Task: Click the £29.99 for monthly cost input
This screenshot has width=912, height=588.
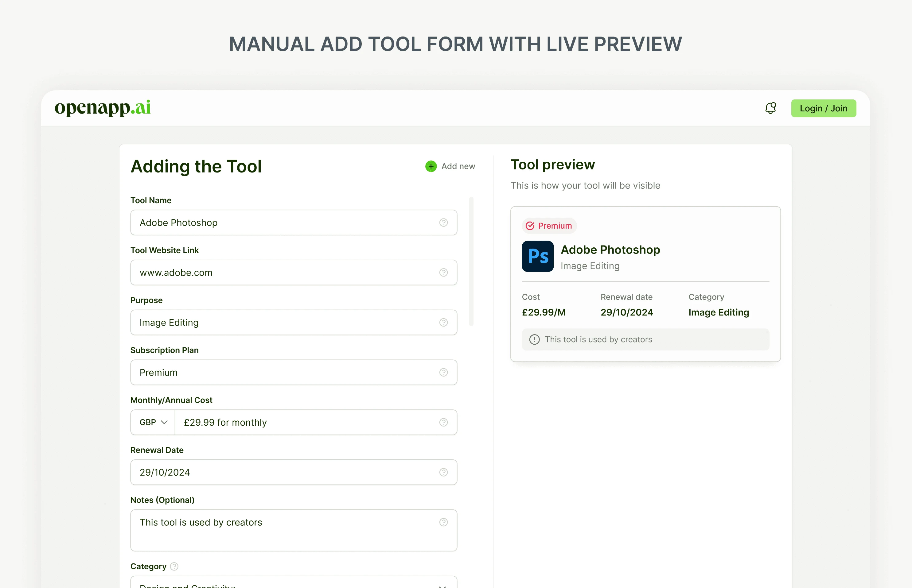Action: pos(316,422)
